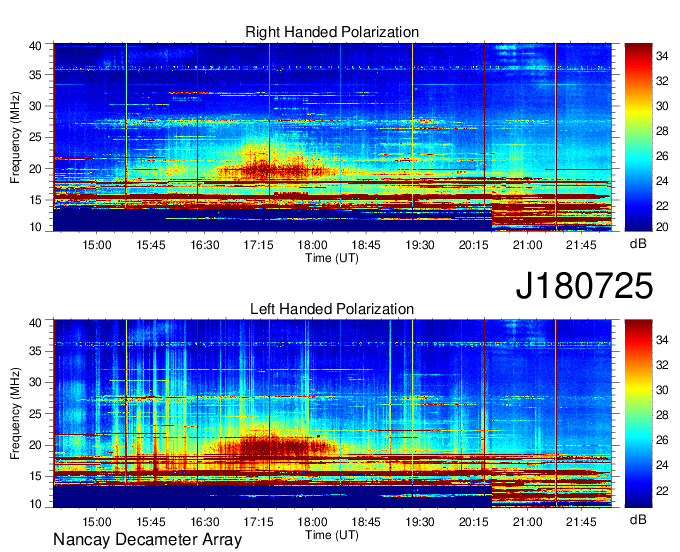Click the 10 MHz tick of right-handed plot
Viewport: 680px width, 552px height.
coord(36,227)
